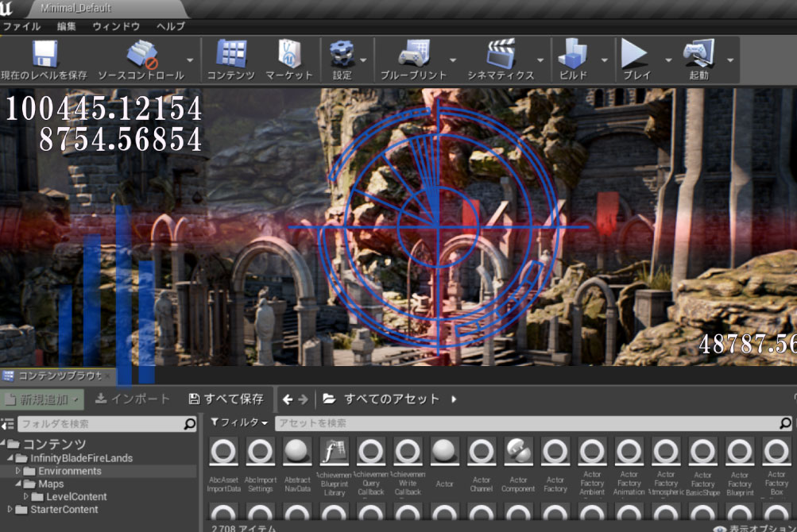The image size is (797, 532).
Task: Click インポート (Import) button
Action: pos(132,399)
